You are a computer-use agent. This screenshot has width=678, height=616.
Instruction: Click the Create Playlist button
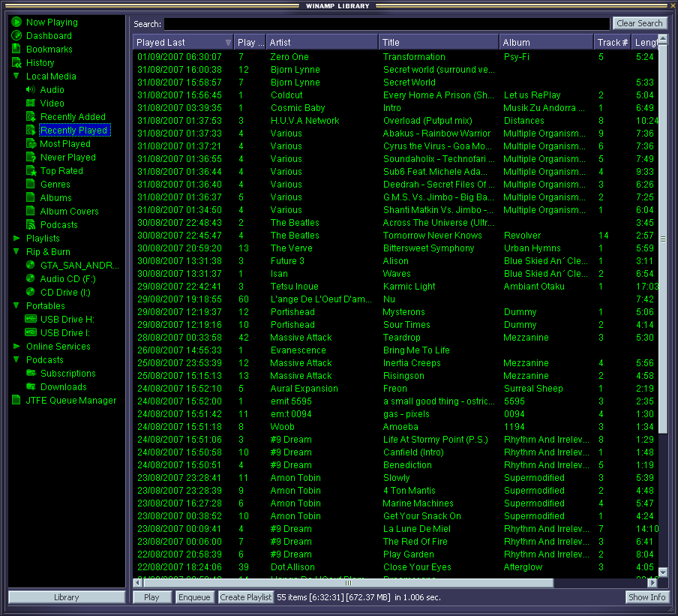[245, 597]
